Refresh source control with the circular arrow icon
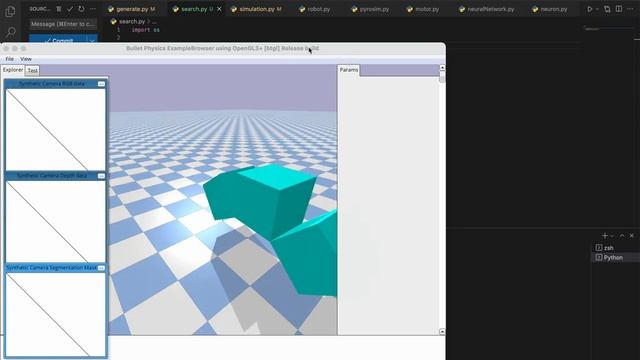This screenshot has width=640, height=360. [x=81, y=9]
